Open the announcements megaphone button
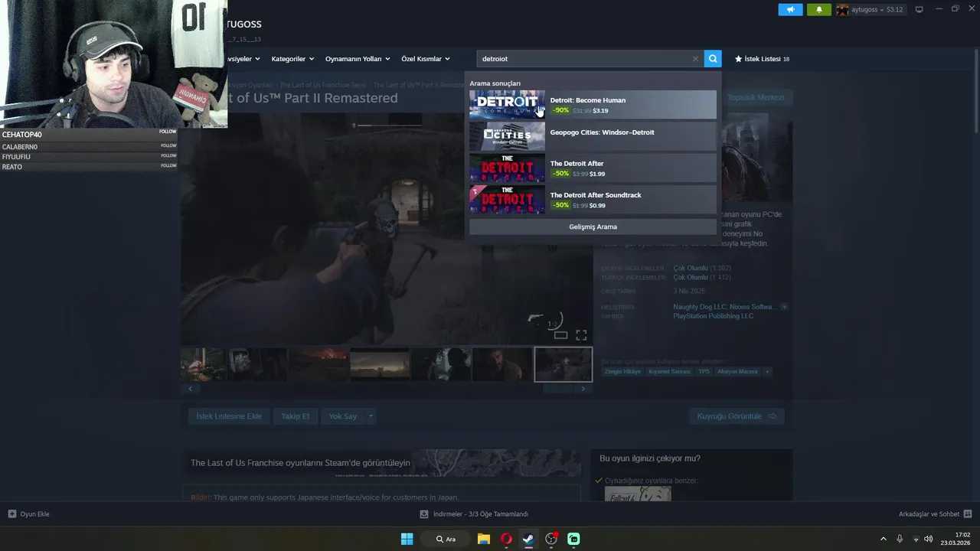This screenshot has width=980, height=551. click(790, 9)
